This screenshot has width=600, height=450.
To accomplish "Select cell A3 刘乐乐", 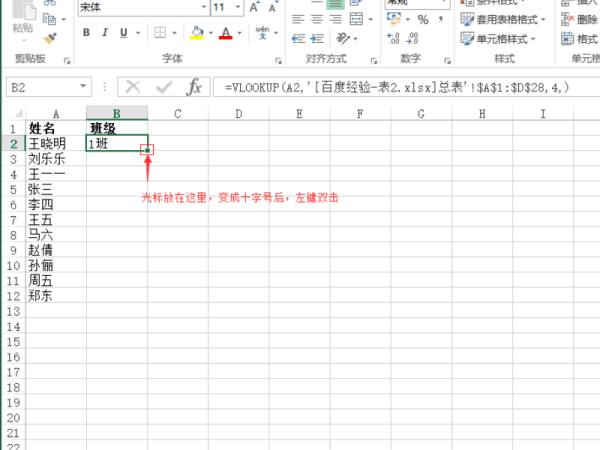I will coord(56,159).
